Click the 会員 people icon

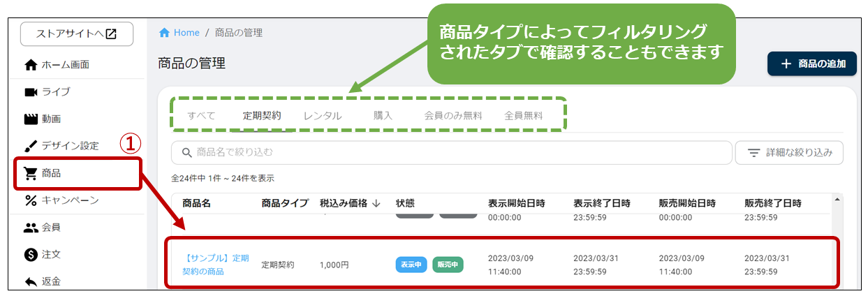[31, 228]
